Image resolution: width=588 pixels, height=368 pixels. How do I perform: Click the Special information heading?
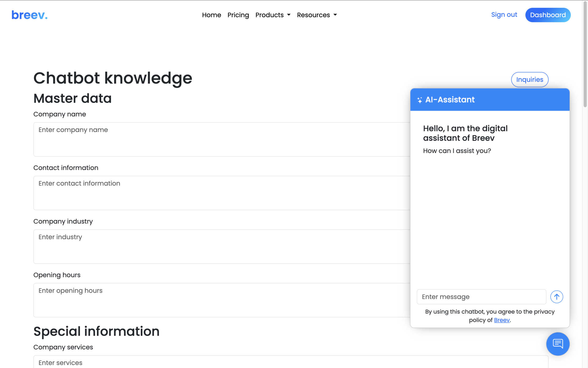(x=96, y=331)
